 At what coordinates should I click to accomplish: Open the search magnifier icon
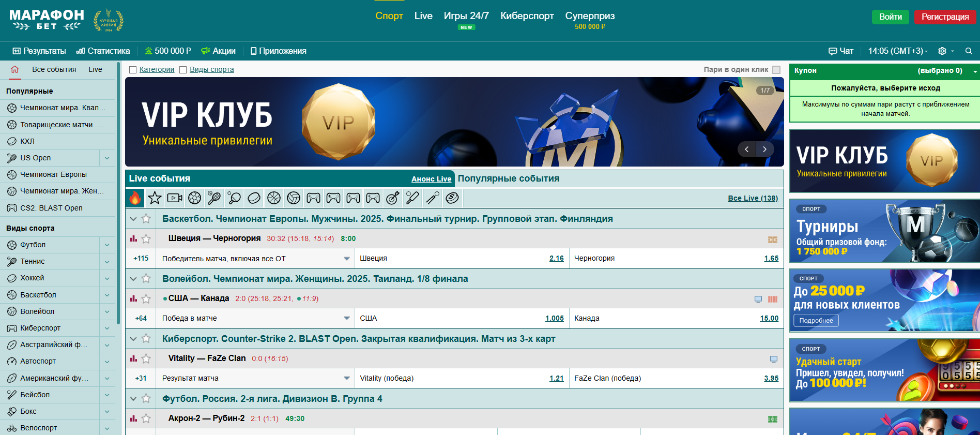(969, 51)
